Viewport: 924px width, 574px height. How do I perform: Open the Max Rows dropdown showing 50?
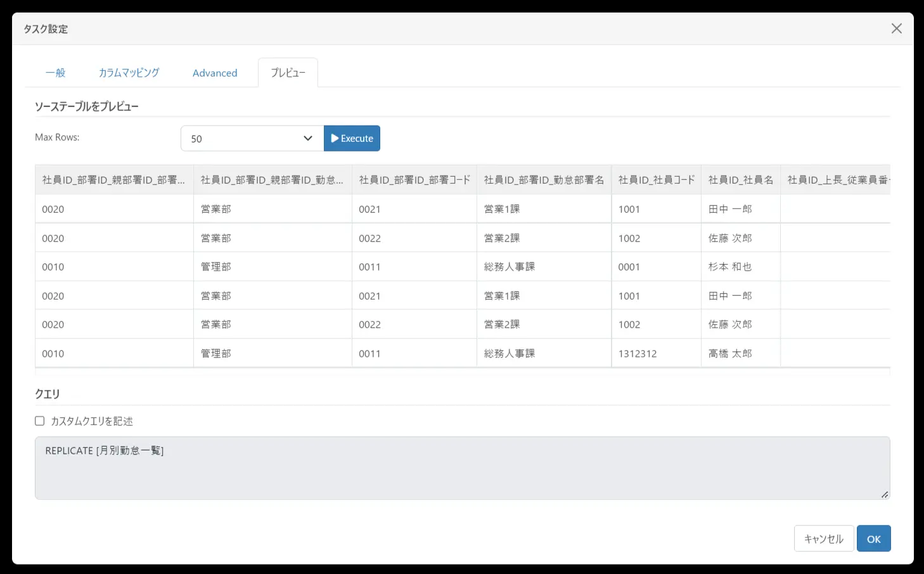point(252,138)
